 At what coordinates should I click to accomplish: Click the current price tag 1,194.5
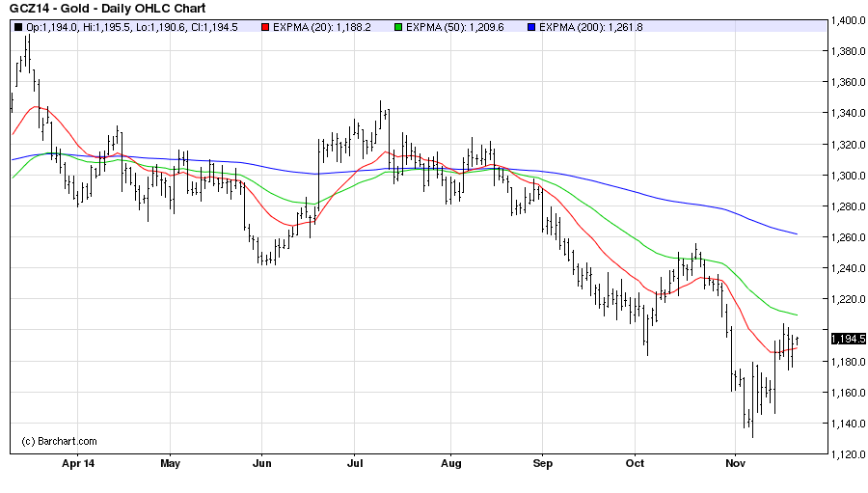coord(848,338)
